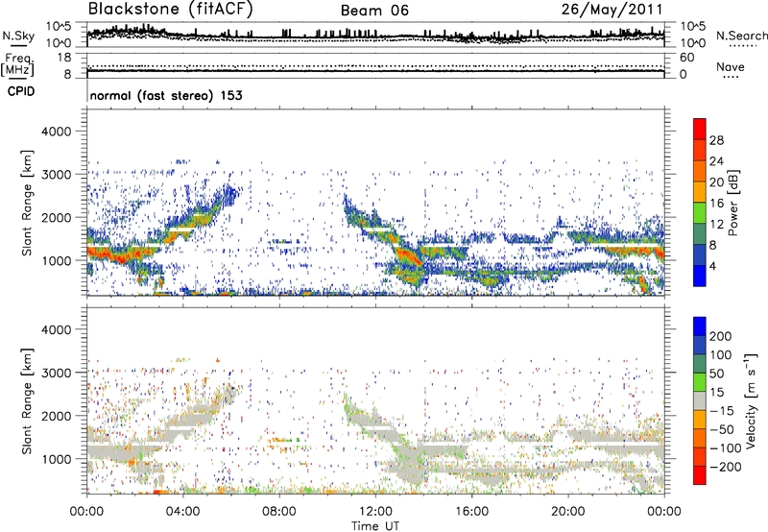Click the '18' tick on the frequency axis
Screen dimensions: 768x532
[64, 58]
